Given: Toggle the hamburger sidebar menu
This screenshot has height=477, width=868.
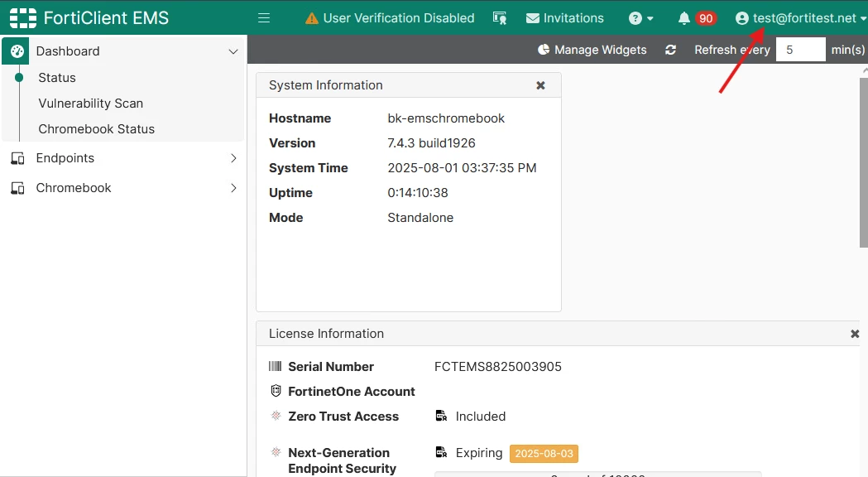Looking at the screenshot, I should click(264, 17).
